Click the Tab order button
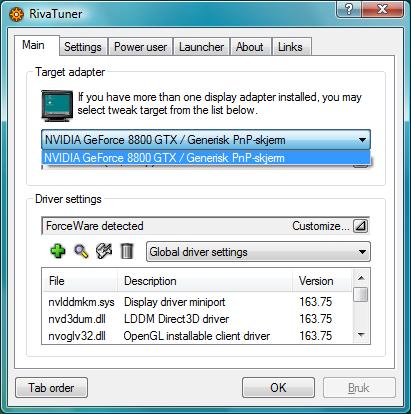 pos(51,388)
